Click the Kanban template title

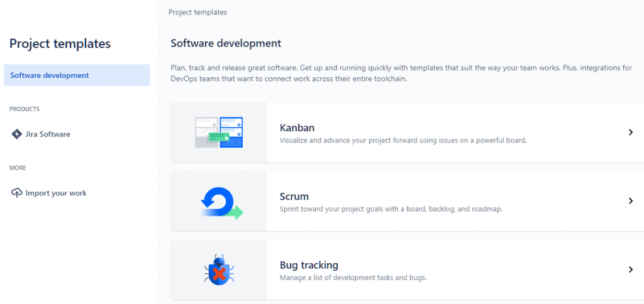(x=297, y=127)
